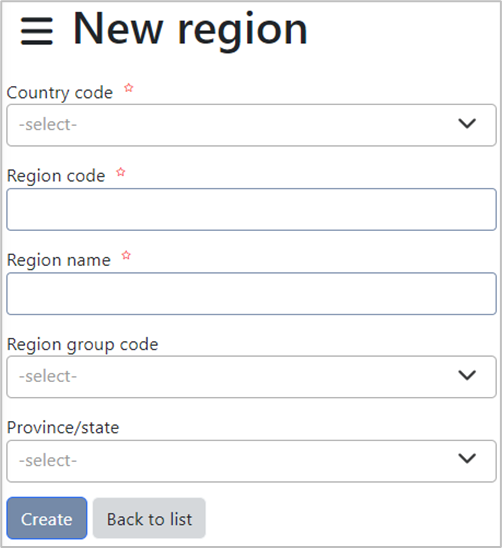Open the Province/state select box
The image size is (502, 548).
click(x=251, y=461)
